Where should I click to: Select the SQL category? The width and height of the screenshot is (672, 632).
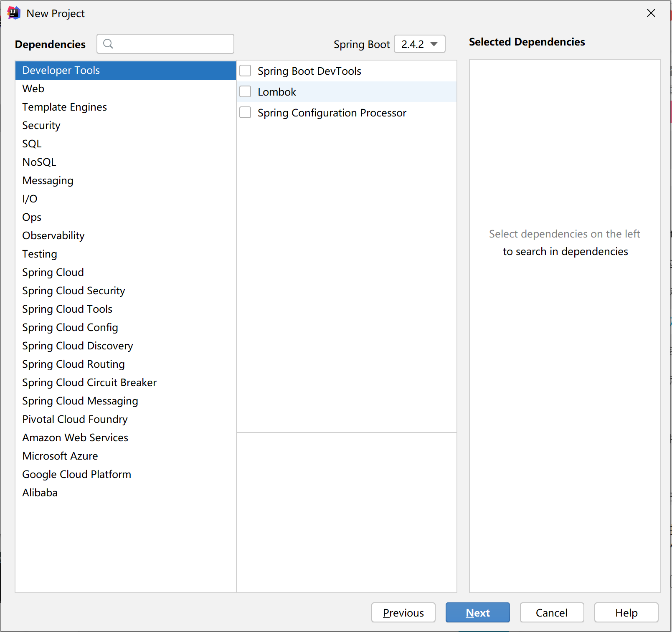[x=126, y=144]
